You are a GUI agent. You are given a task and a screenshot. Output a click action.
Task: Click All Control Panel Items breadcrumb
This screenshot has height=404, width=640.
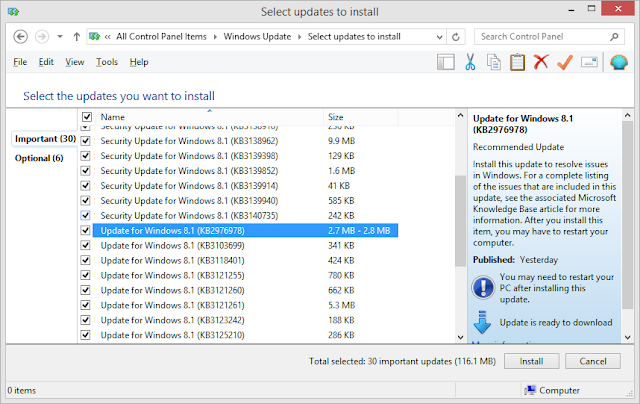click(x=162, y=37)
